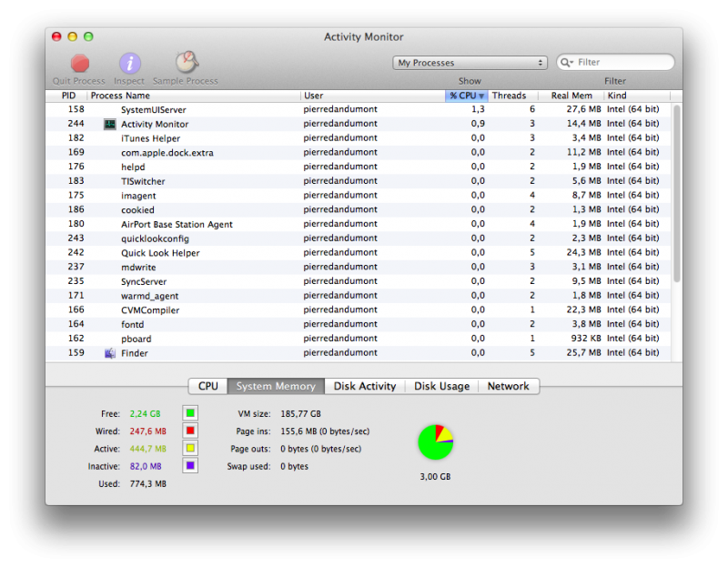Click the Swap used value 0 bytes
Screen dimensions: 728x568
click(294, 466)
